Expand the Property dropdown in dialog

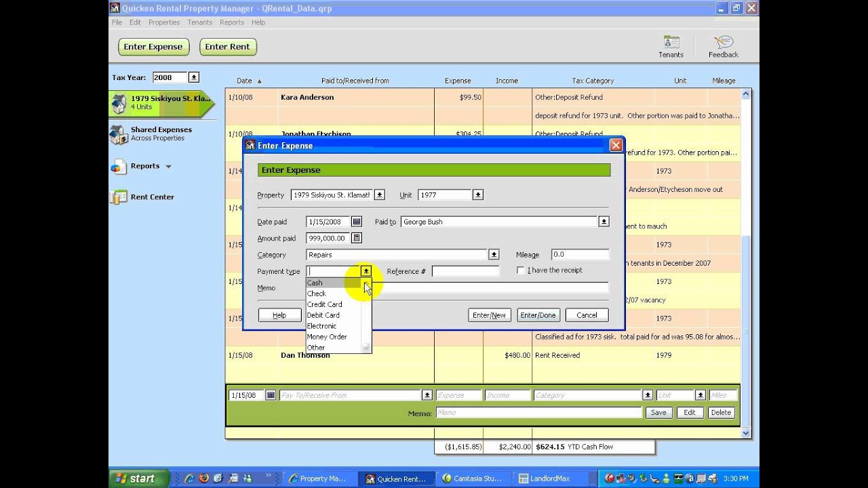click(x=380, y=195)
